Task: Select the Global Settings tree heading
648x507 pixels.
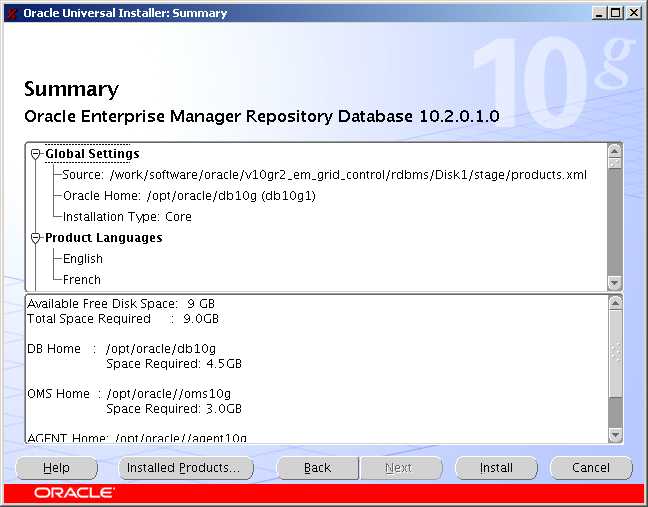Action: point(92,154)
